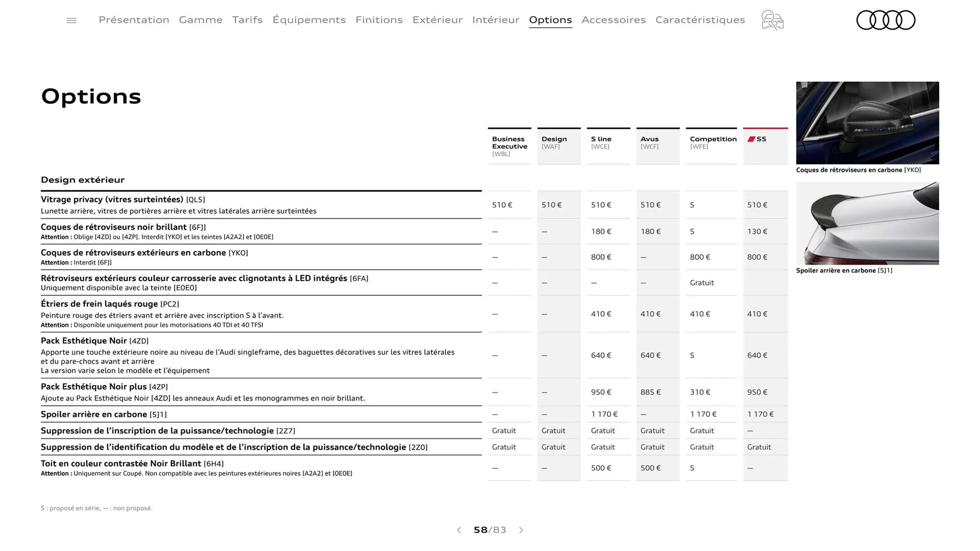Switch to the Tarifs tab
980x551 pixels.
point(248,20)
